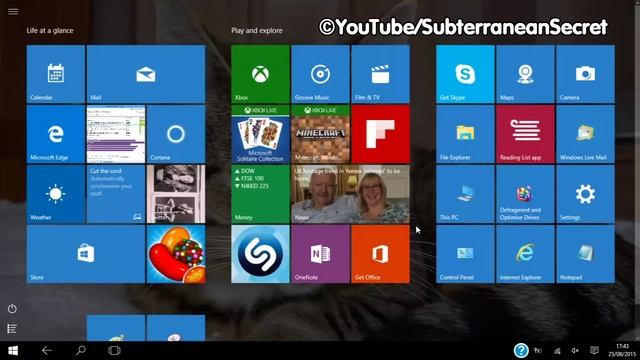The height and width of the screenshot is (360, 640).
Task: Click the Life at a glance heading
Action: [x=50, y=31]
